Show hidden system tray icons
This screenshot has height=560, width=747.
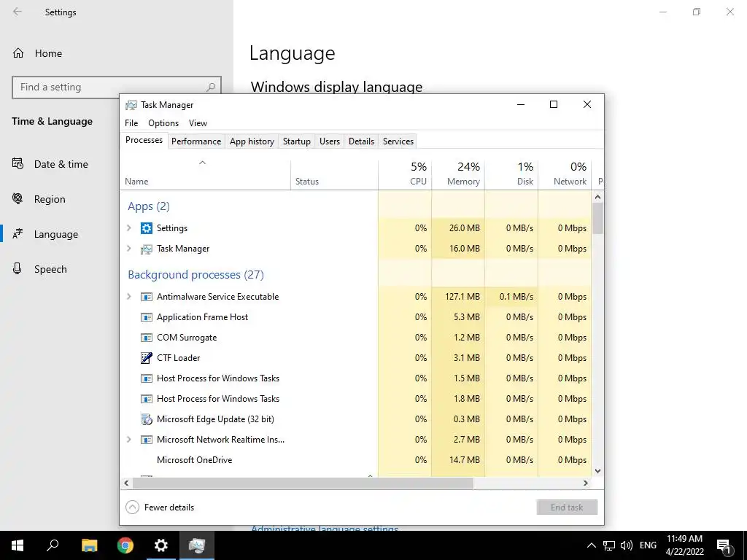click(x=591, y=545)
